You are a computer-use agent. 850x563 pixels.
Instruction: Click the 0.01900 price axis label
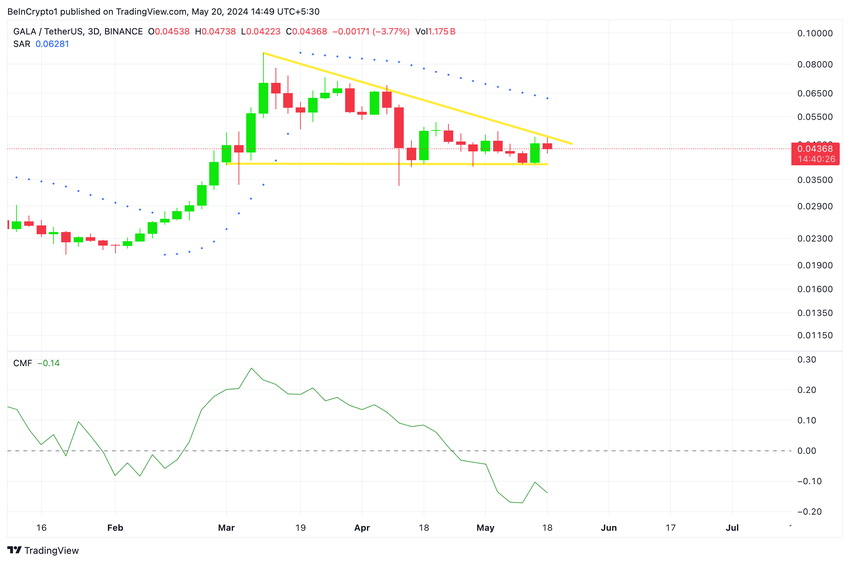(815, 265)
